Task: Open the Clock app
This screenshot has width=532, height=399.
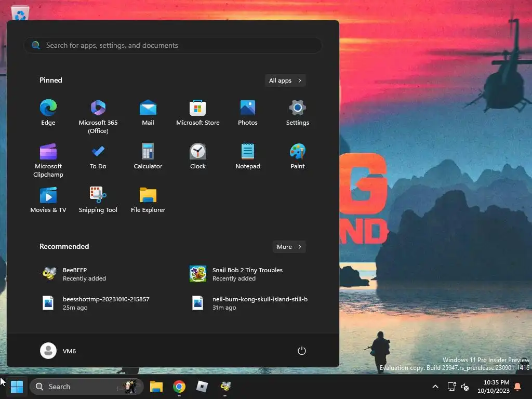Action: click(198, 157)
